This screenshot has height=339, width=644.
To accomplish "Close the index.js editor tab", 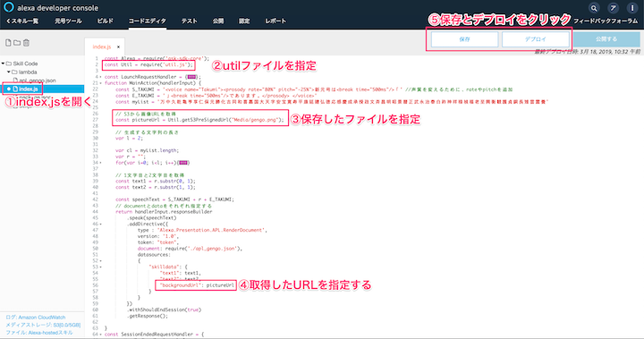I will point(118,47).
